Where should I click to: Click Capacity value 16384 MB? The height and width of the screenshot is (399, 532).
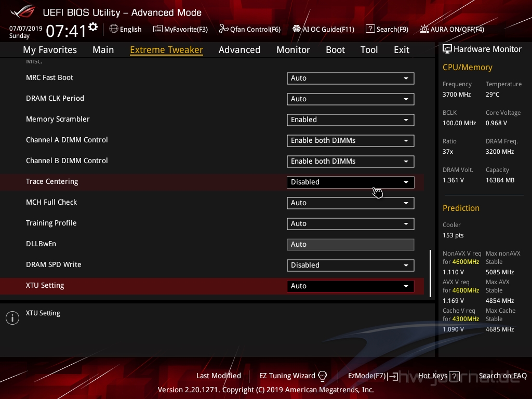point(500,180)
